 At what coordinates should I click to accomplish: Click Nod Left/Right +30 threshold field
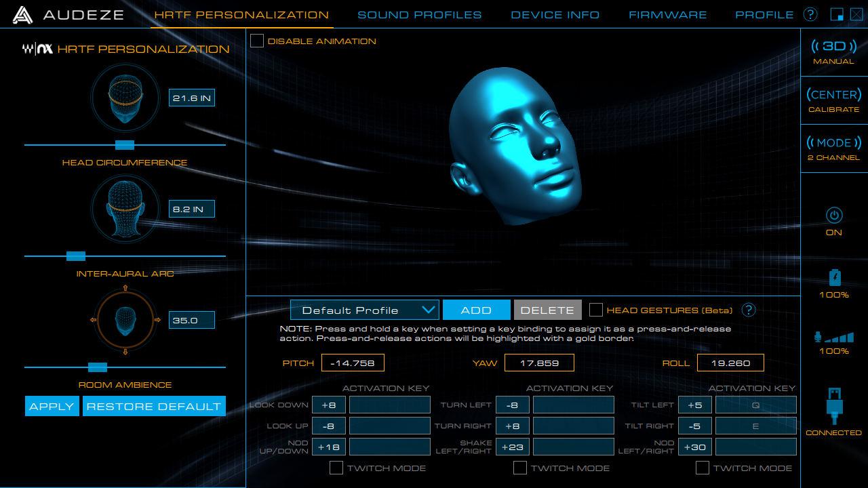695,447
